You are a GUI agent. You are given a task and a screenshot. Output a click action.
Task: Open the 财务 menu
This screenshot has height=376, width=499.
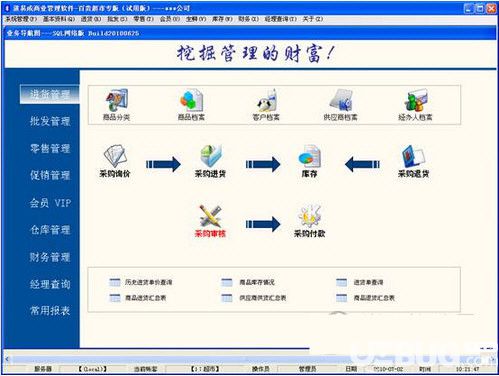(x=248, y=19)
